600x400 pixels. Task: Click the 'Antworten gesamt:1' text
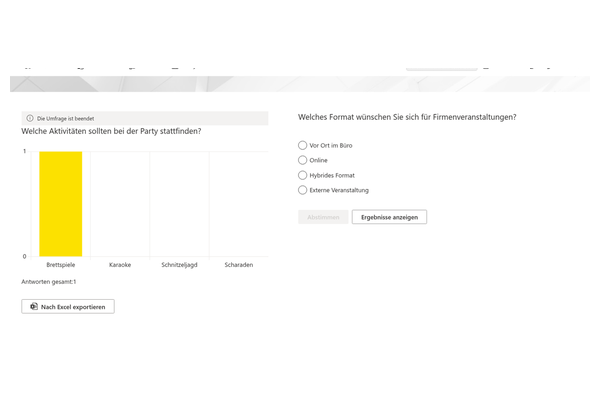(x=49, y=282)
